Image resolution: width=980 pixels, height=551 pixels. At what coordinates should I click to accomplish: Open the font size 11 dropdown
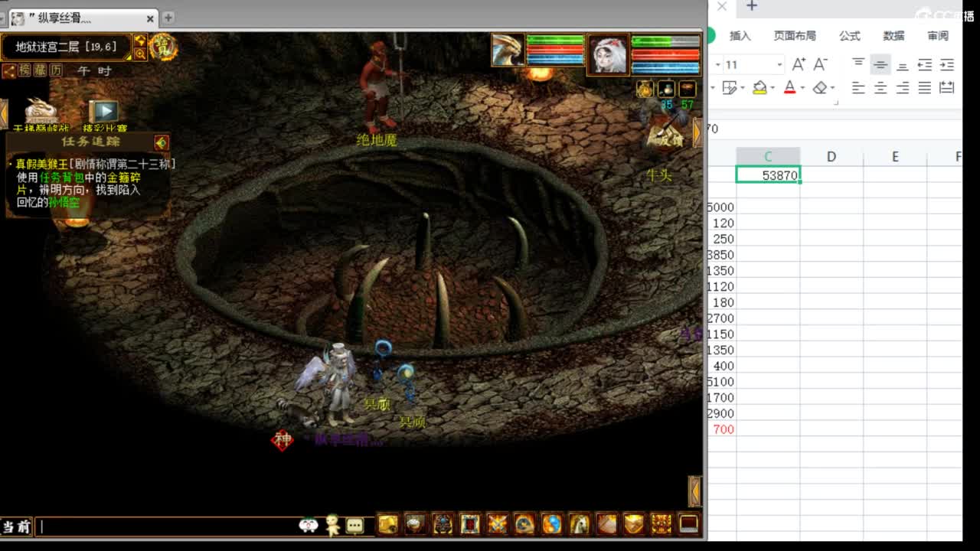click(779, 65)
